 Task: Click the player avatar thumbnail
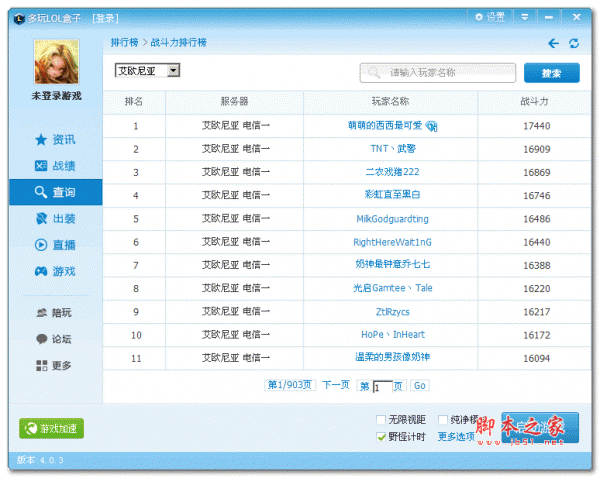point(57,62)
